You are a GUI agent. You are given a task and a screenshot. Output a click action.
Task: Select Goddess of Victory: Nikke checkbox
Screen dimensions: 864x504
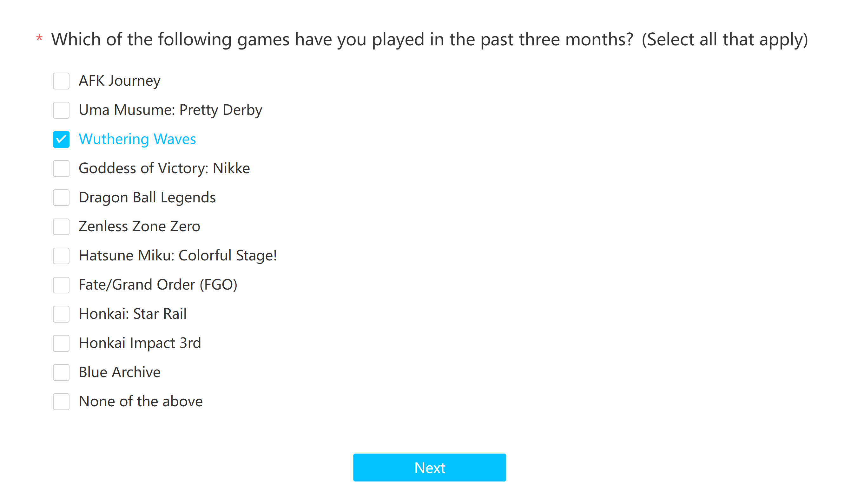point(61,168)
